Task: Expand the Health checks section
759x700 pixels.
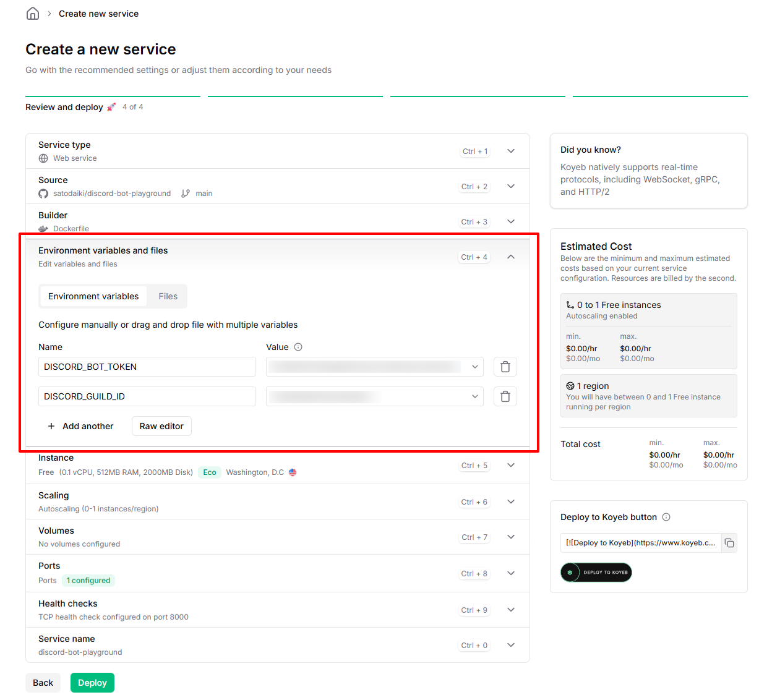Action: [511, 610]
